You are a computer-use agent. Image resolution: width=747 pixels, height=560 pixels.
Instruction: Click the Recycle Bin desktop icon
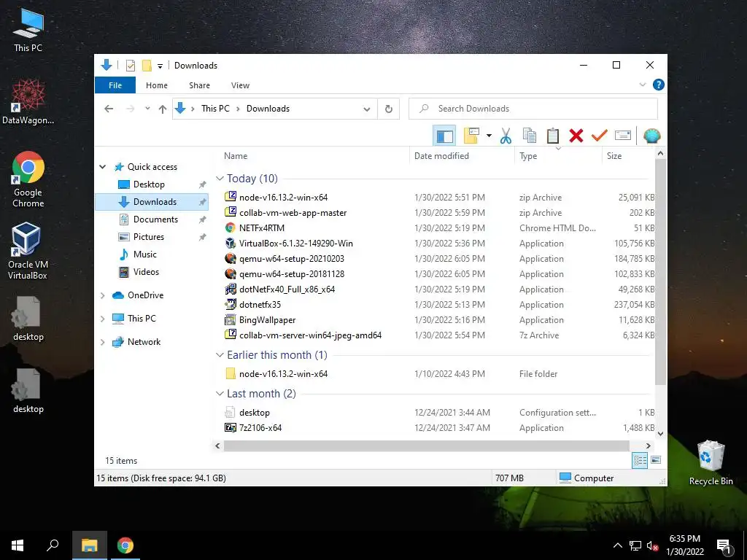[711, 462]
